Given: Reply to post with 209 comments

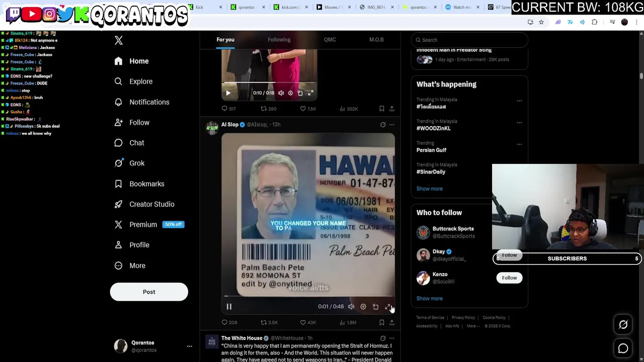Looking at the screenshot, I should [229, 322].
